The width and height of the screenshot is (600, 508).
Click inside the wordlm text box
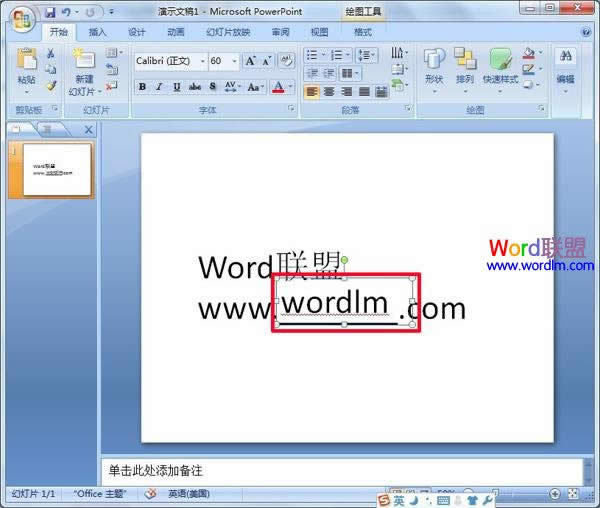click(x=344, y=301)
